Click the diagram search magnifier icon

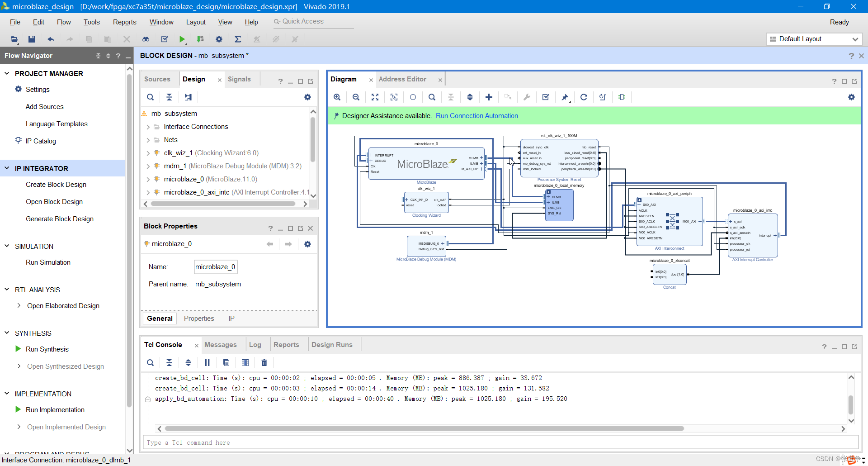[x=432, y=97]
